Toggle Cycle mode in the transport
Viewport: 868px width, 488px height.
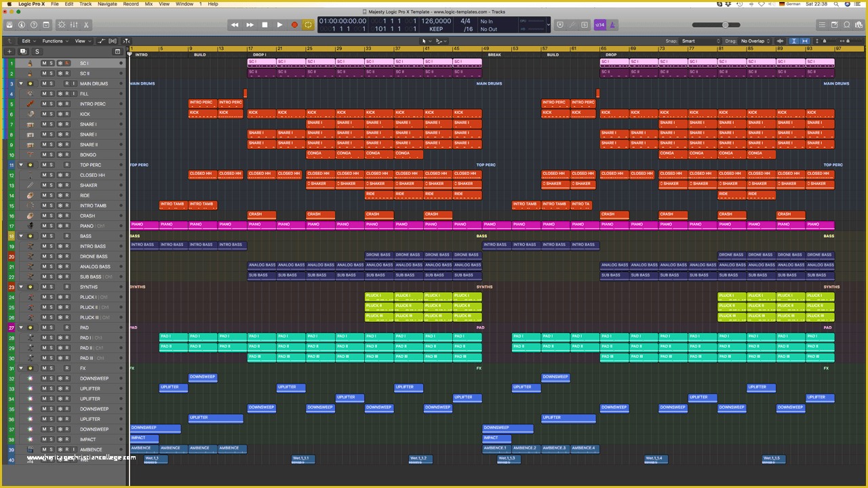309,25
